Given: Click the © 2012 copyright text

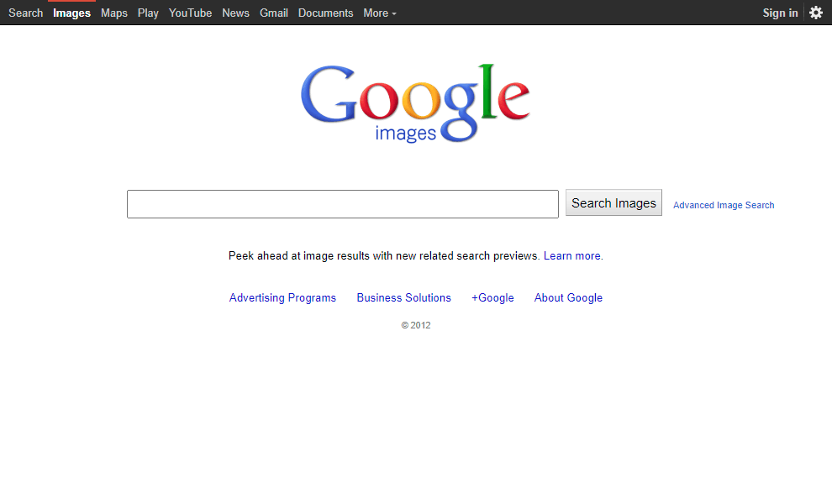Looking at the screenshot, I should click(x=416, y=325).
